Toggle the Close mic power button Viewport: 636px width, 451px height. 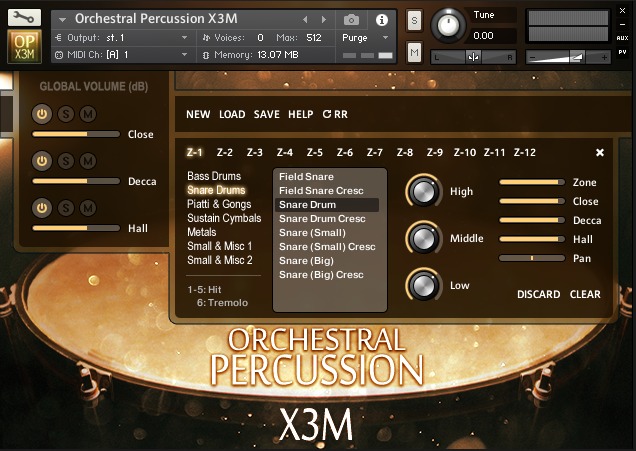(42, 115)
